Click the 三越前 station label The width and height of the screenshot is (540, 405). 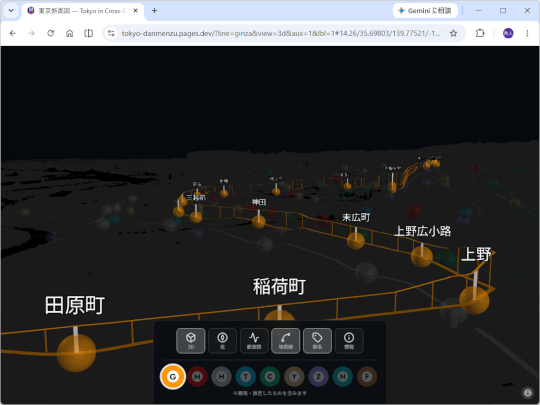196,198
